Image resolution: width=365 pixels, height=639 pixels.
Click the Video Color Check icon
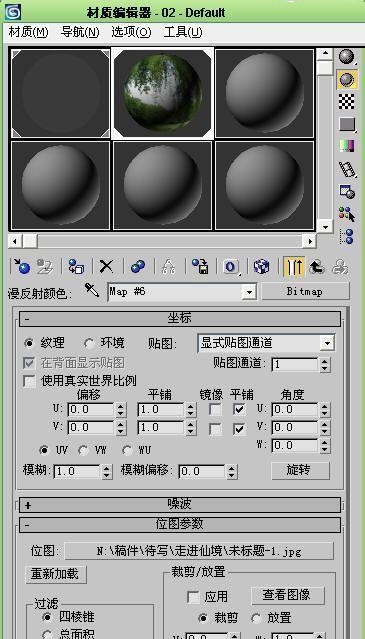point(347,146)
